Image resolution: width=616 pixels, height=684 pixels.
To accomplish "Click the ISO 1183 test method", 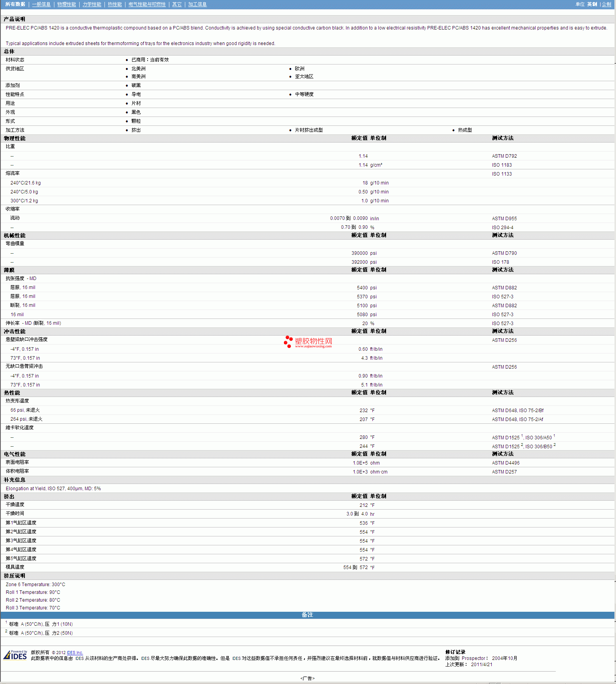I will pos(502,165).
